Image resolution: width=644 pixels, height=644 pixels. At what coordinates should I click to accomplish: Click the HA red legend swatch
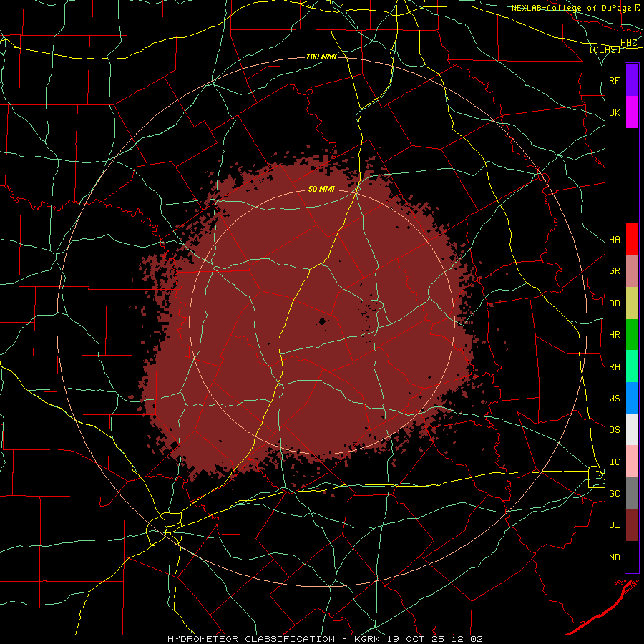click(632, 239)
